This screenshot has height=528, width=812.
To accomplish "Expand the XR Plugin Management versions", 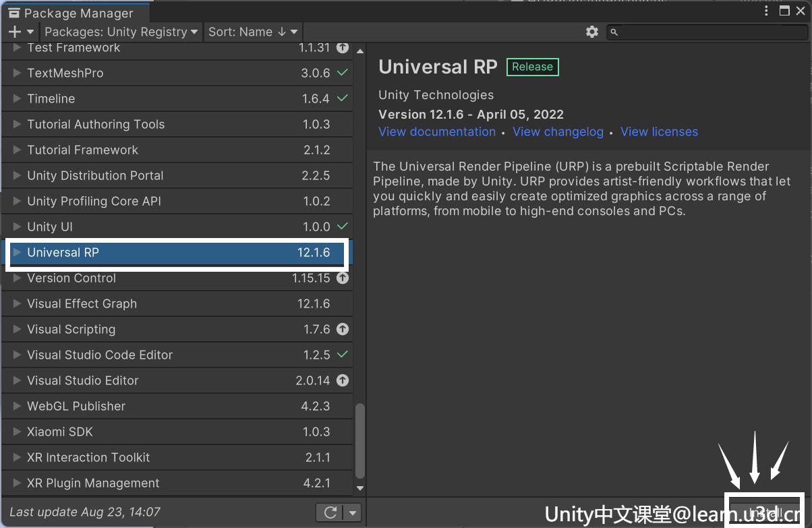I will point(18,483).
